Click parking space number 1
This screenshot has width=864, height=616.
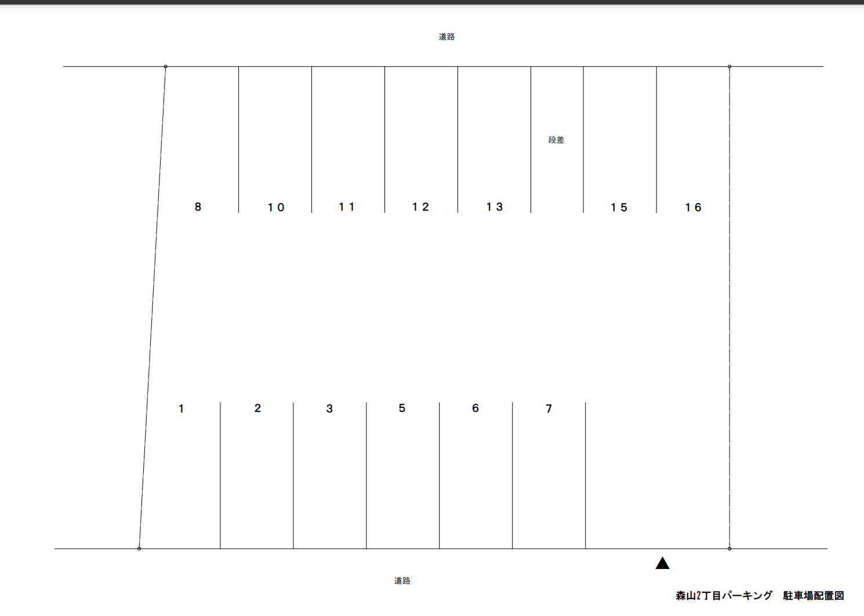tap(181, 409)
